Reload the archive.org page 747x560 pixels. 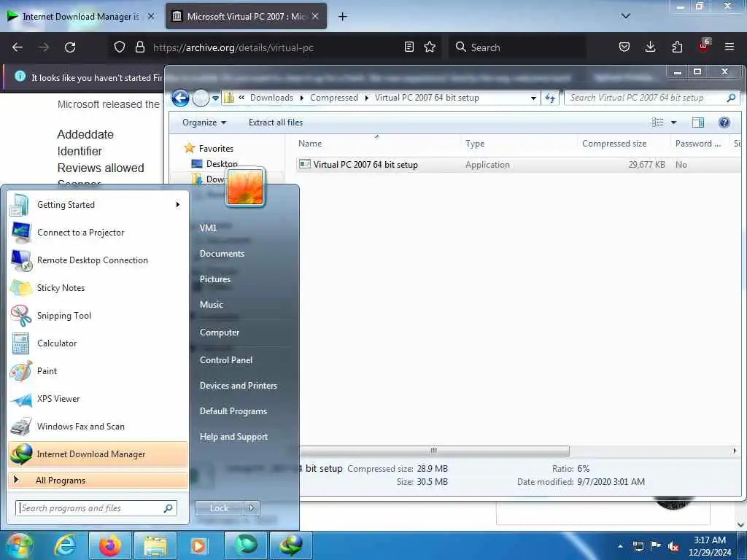pos(70,47)
